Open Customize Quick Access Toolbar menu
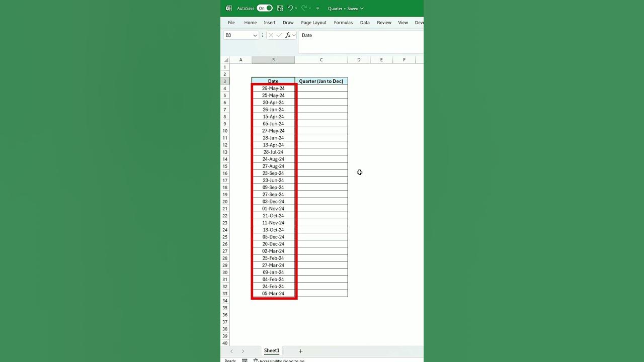Screen dimensions: 644x362 click(x=317, y=9)
